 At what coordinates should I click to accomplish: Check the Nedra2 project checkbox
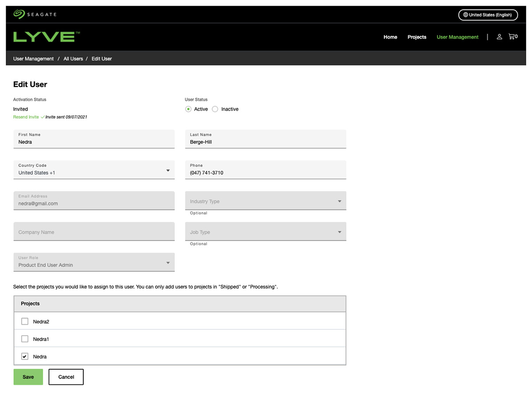click(24, 321)
